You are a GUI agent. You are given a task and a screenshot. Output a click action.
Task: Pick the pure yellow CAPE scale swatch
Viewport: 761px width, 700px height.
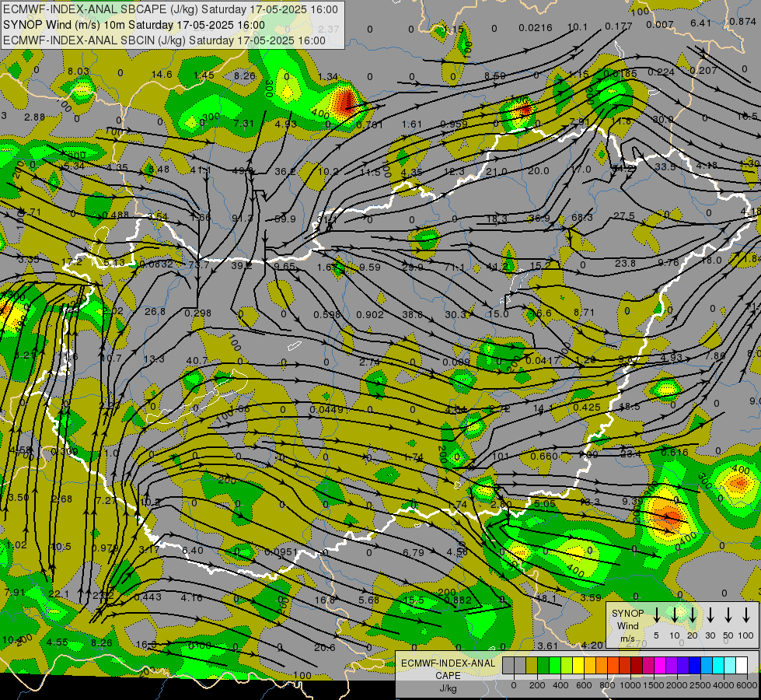(x=578, y=665)
